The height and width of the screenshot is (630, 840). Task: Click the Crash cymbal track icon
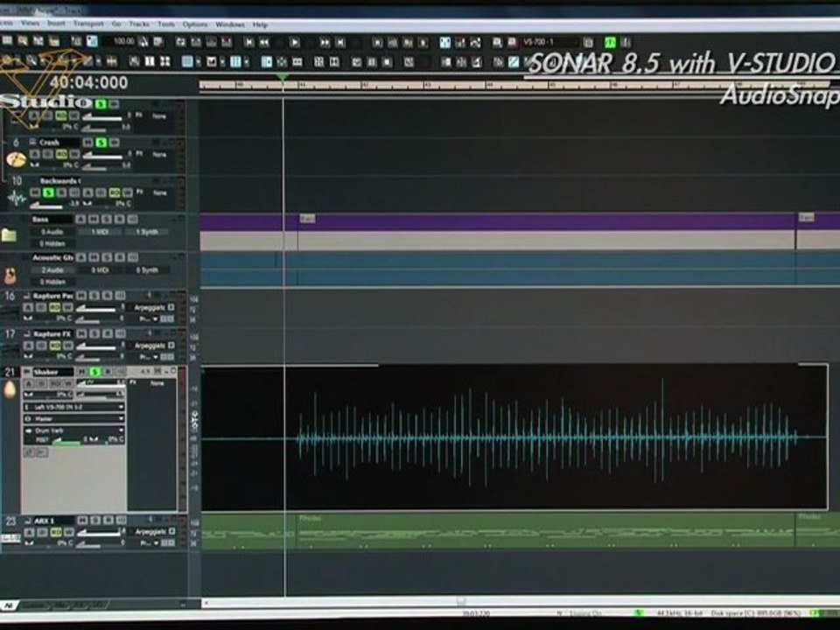16,159
